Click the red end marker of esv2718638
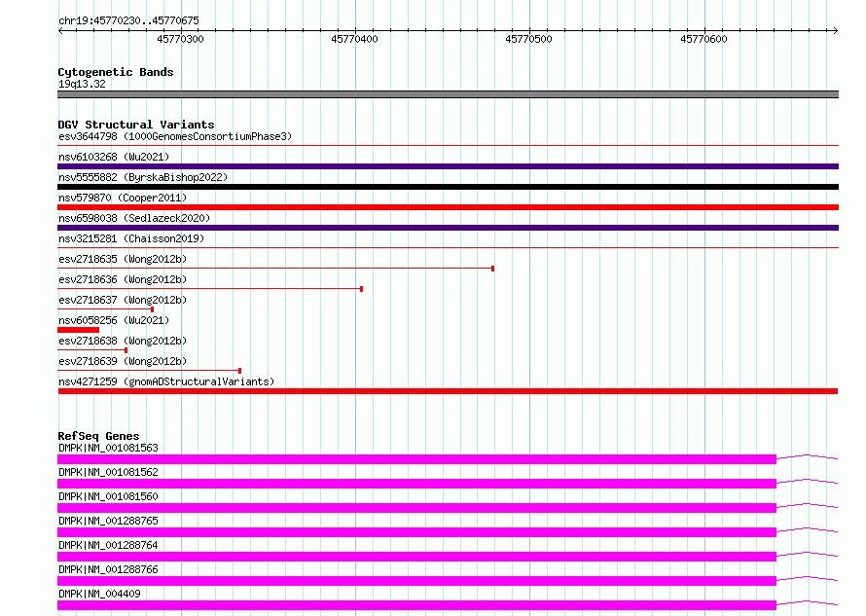The width and height of the screenshot is (866, 616). point(126,350)
